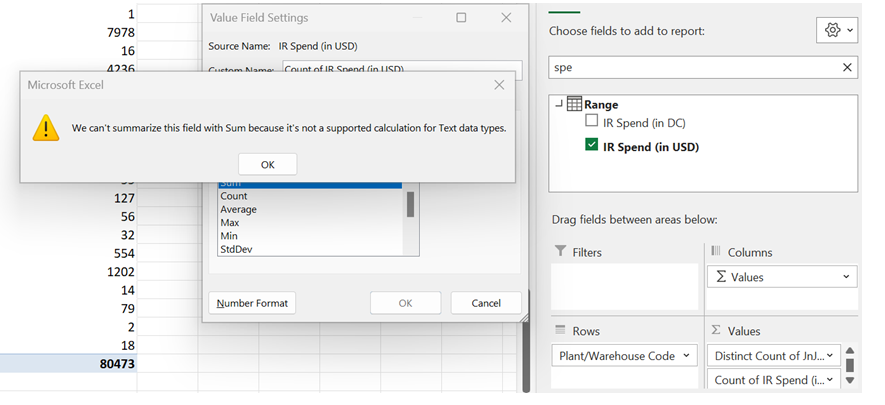This screenshot has width=885, height=405.
Task: Open the Number Format dialog
Action: pyautogui.click(x=252, y=303)
